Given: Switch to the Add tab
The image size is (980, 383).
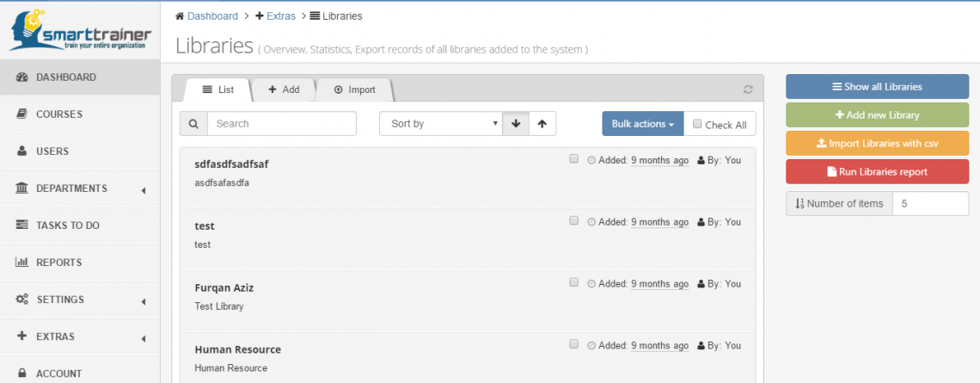Looking at the screenshot, I should (x=283, y=90).
